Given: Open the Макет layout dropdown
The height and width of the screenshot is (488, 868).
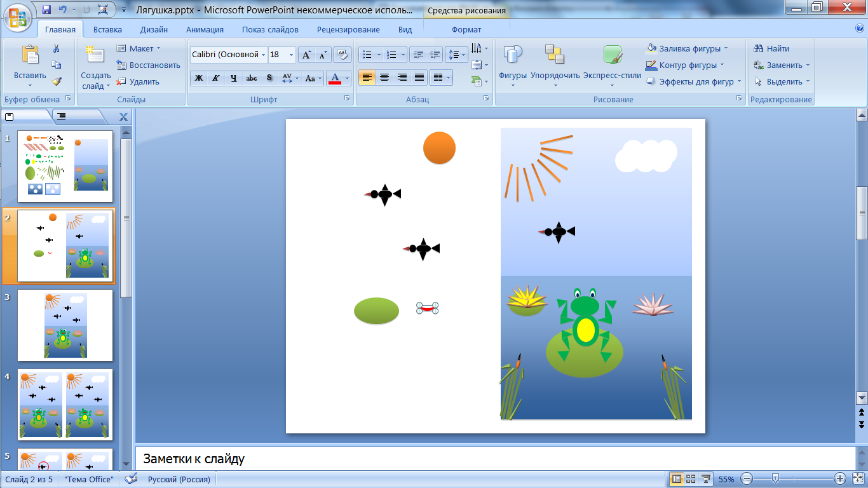Looking at the screenshot, I should click(139, 48).
